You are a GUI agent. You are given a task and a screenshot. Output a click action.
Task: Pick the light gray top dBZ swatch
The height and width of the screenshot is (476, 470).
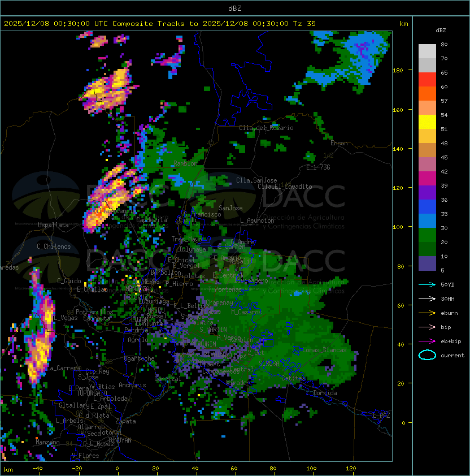(427, 51)
